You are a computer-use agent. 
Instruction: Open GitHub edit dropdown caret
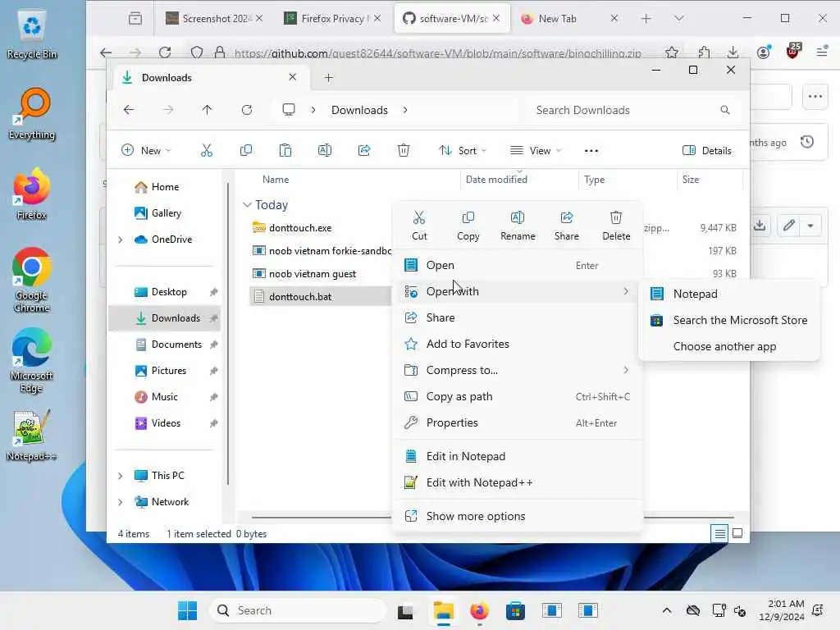tap(810, 226)
